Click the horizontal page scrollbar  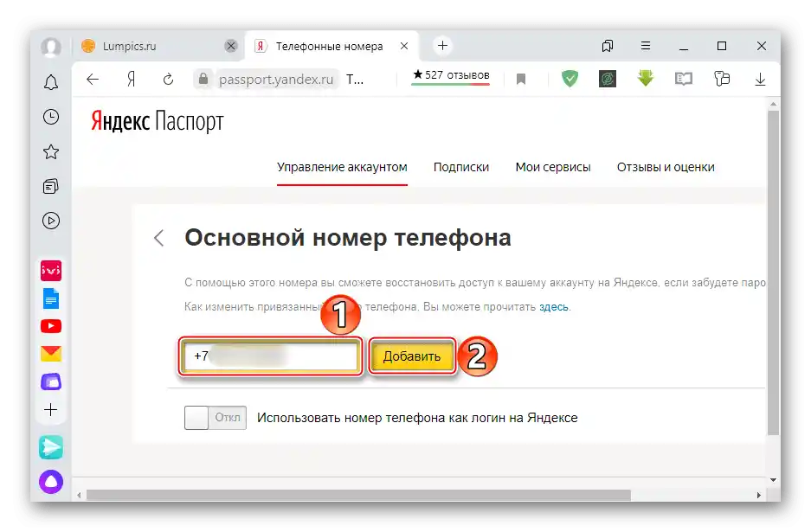[358, 496]
